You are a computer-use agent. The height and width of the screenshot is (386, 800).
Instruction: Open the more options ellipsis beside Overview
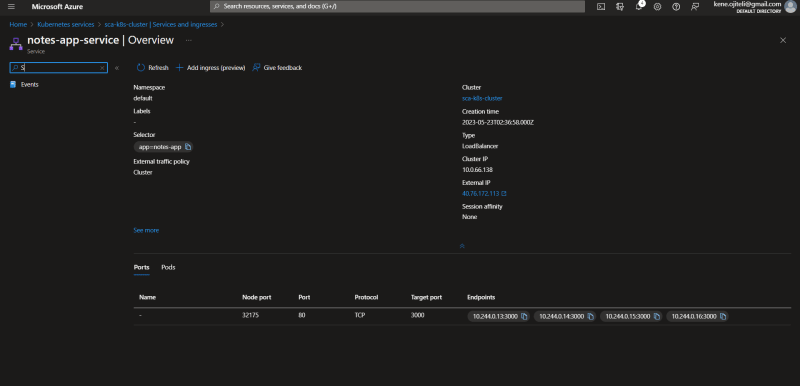click(x=189, y=40)
